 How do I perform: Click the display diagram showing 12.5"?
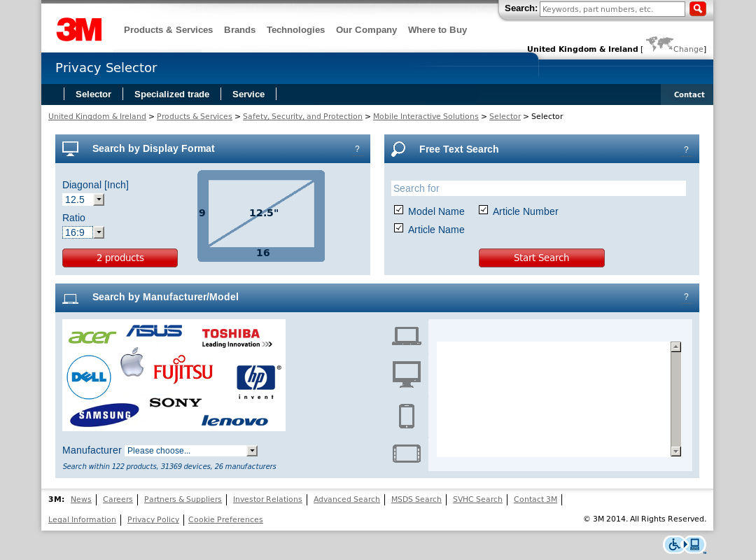point(261,216)
